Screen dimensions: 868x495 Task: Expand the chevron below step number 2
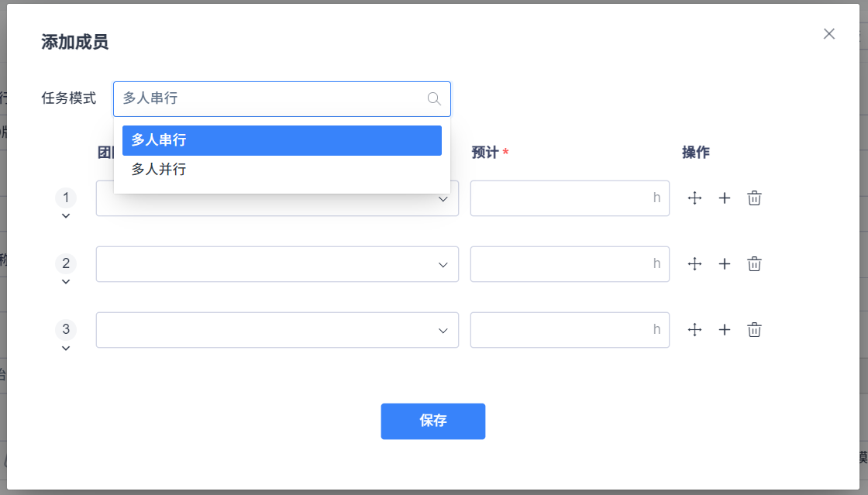[x=66, y=282]
